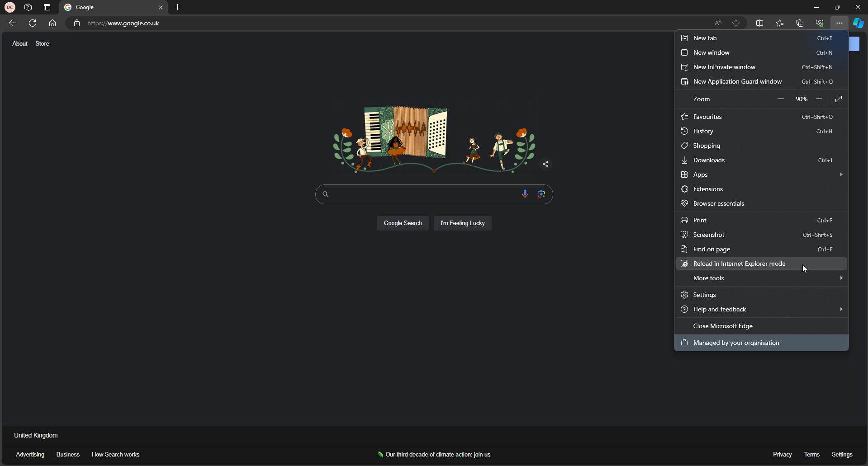Screen dimensions: 868x466
Task: Search by image with Lens icon
Action: click(x=541, y=194)
